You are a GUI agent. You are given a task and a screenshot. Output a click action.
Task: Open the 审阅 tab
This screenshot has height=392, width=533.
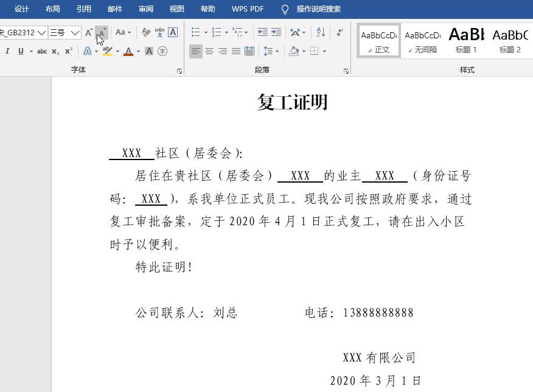tap(146, 9)
